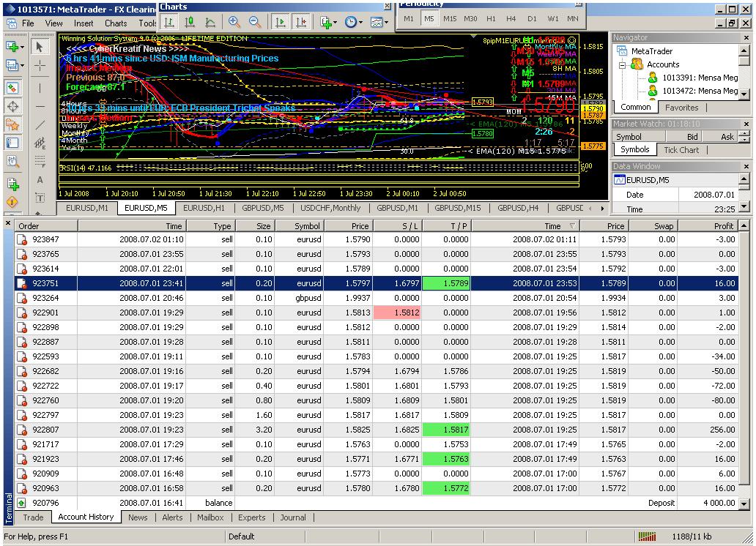Open the chart templates icon
Viewport: 756px width, 546px height.
[x=376, y=22]
